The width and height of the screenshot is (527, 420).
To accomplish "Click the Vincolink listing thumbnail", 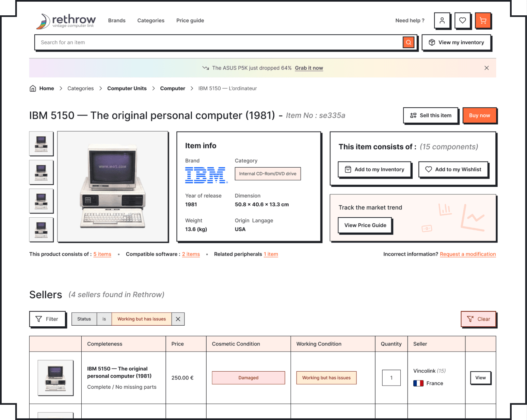I will (55, 378).
